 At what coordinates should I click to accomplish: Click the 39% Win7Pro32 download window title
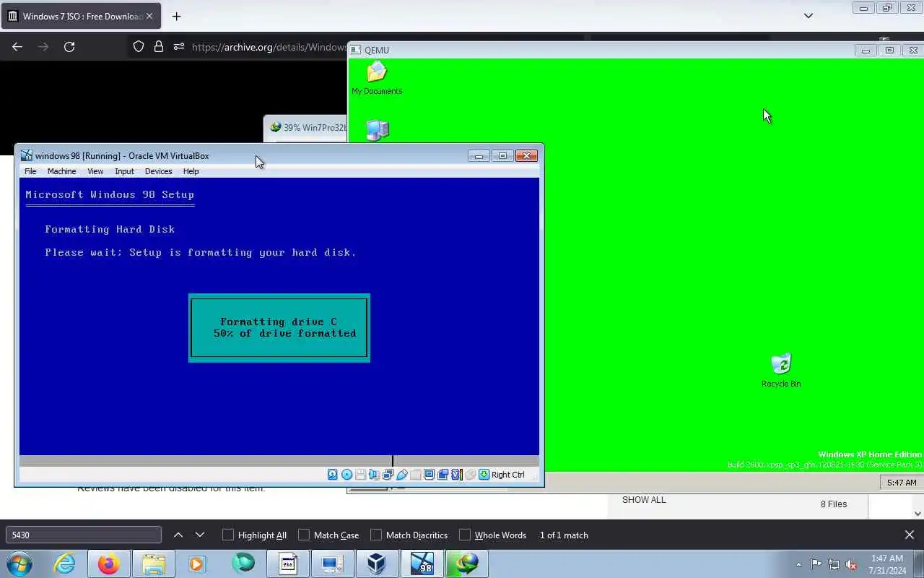(x=315, y=128)
